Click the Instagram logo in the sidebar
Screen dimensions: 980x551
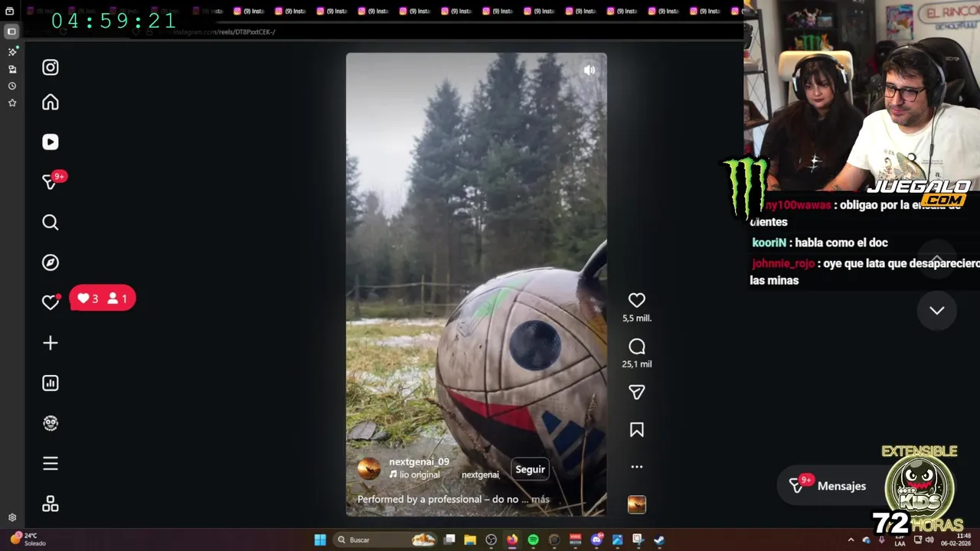click(51, 67)
